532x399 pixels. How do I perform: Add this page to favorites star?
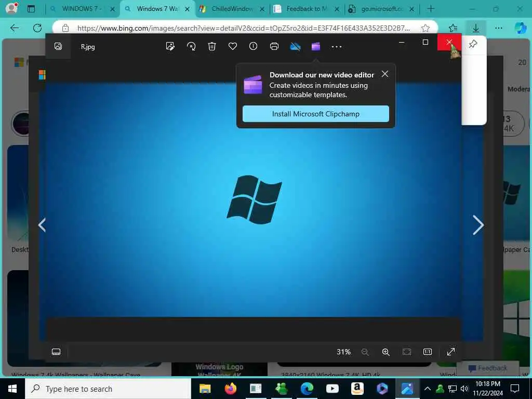(x=425, y=28)
